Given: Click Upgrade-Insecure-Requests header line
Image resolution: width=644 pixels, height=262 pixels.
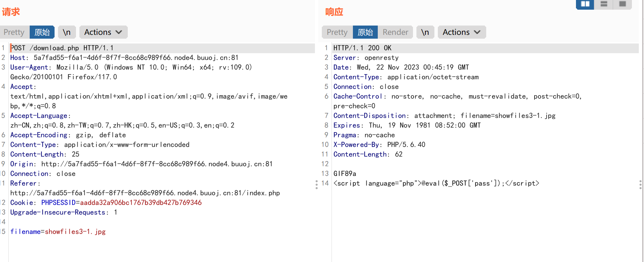Looking at the screenshot, I should point(64,212).
